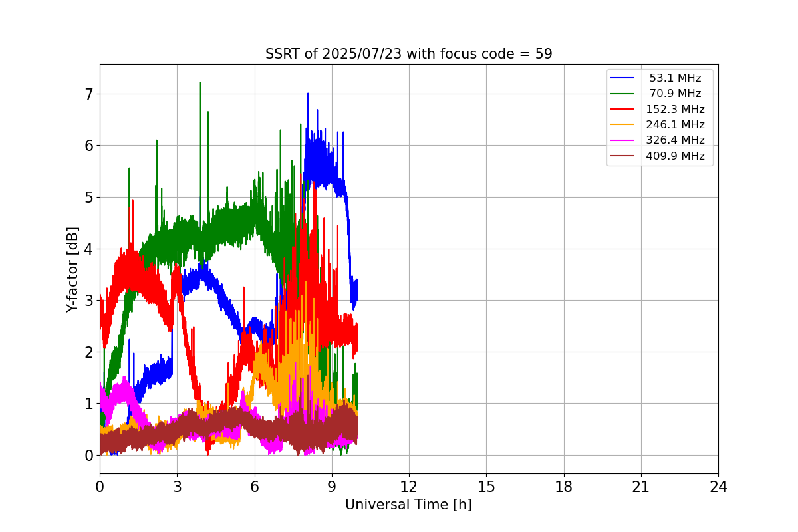Viewport: 798px width, 532px height.
Task: Click the magenta line swatch in legend
Action: (623, 140)
